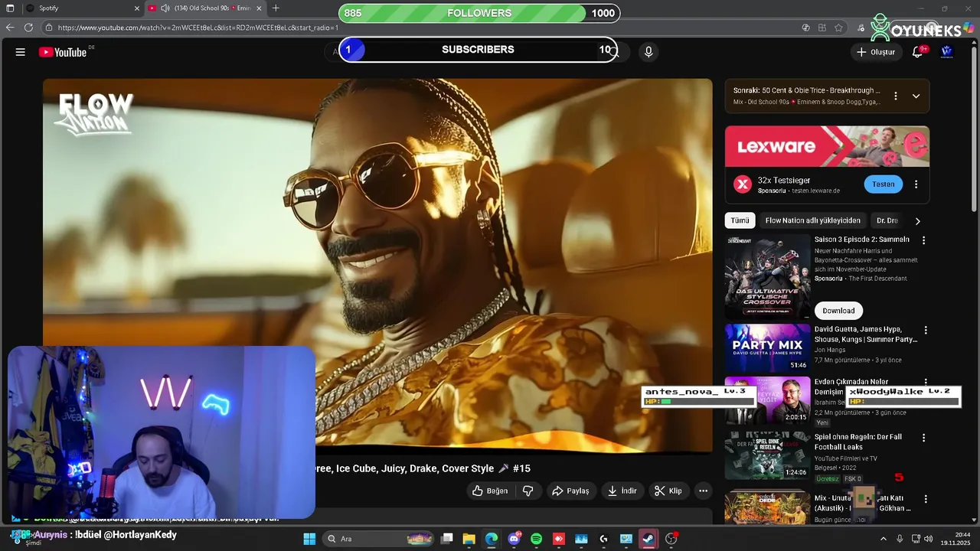
Task: Open options for Spiel ohne Regeln video
Action: tap(923, 438)
